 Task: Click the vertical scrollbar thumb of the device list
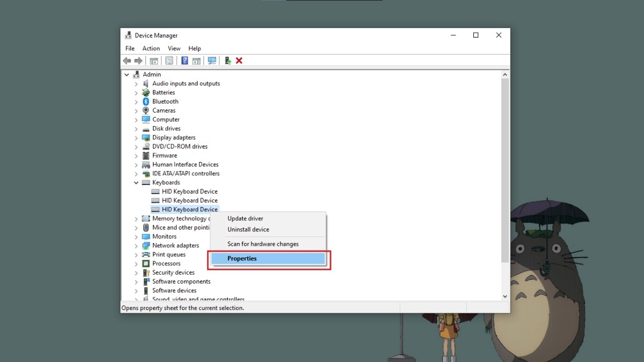click(x=505, y=171)
